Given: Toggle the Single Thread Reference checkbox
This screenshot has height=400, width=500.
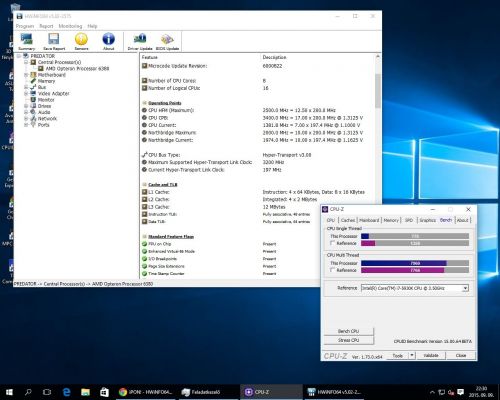Looking at the screenshot, I should 332,243.
